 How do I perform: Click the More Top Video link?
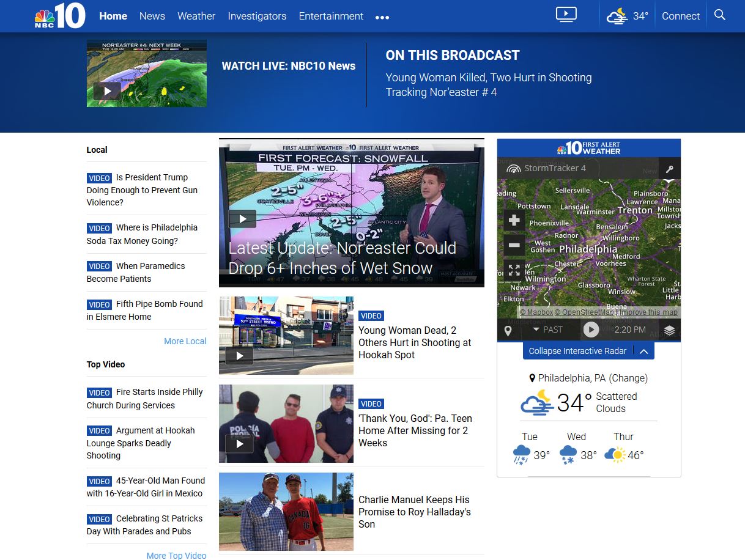(x=176, y=555)
